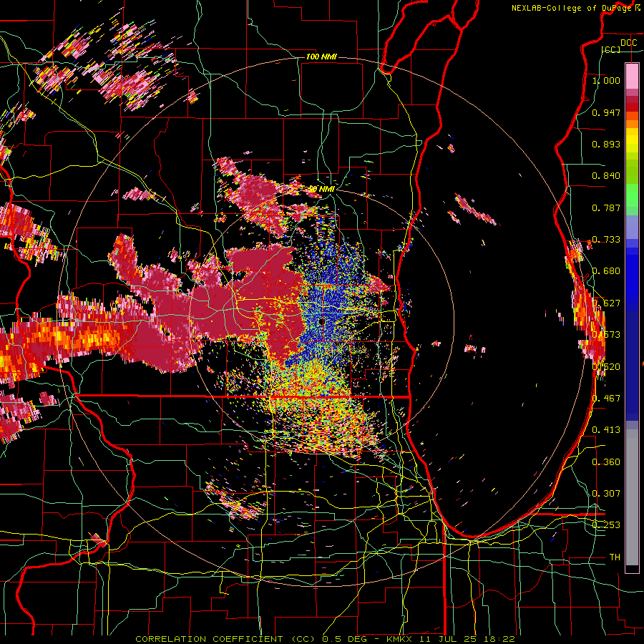Screen dimensions: 644x644
Task: Click the 50 NMI range ring label
Action: point(321,190)
